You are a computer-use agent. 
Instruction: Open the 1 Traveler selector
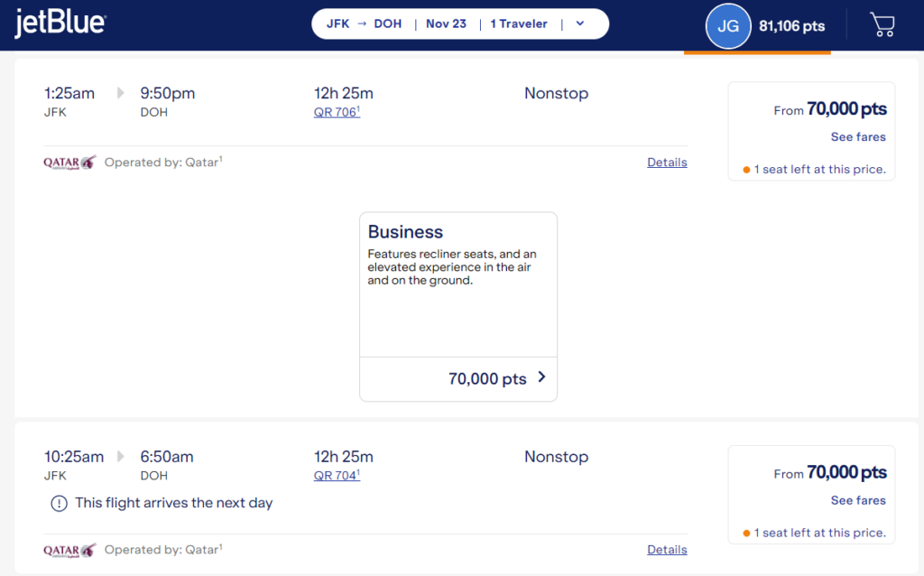pos(519,23)
